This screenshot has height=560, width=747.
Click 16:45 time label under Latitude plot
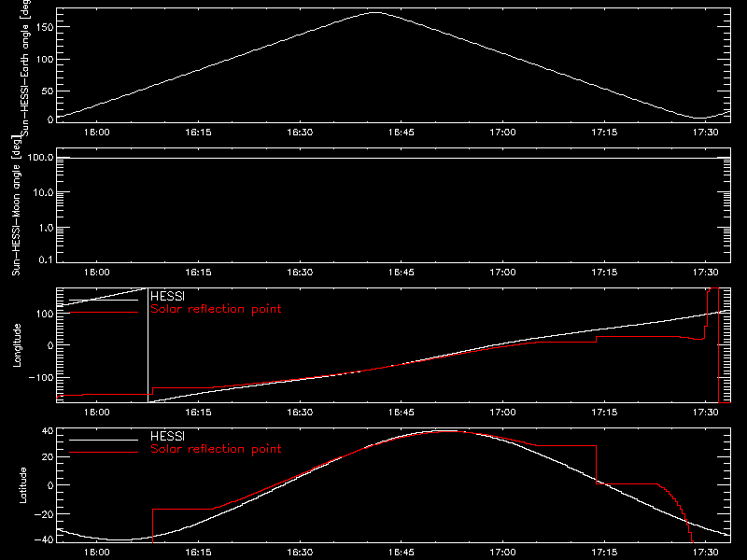[x=402, y=553]
